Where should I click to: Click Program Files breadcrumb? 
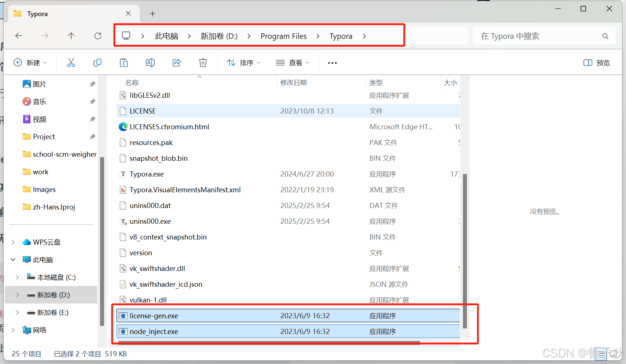[x=284, y=36]
